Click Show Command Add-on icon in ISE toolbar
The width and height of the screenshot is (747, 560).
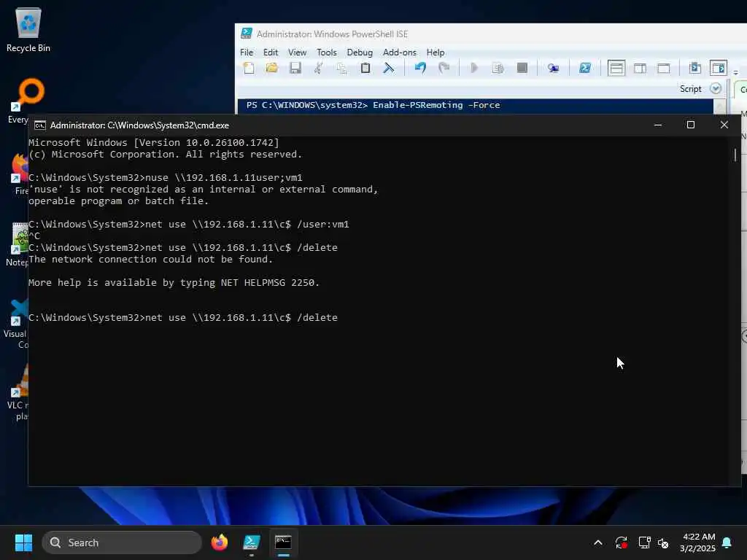point(719,68)
